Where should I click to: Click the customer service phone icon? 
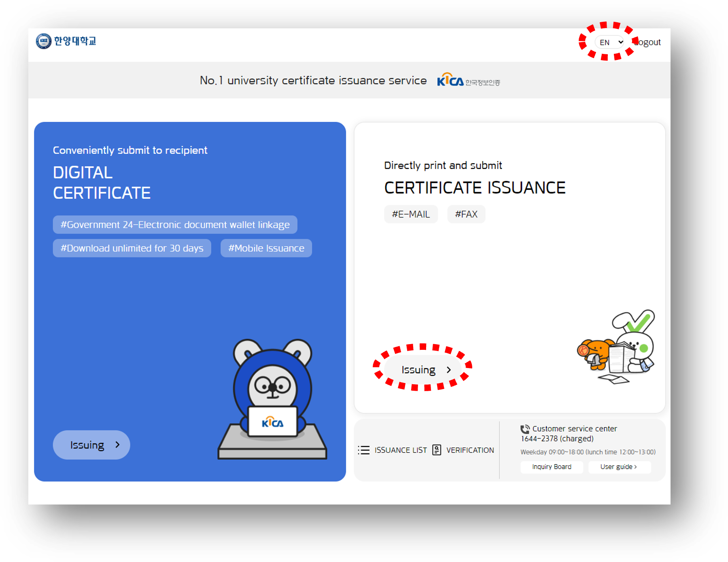(525, 429)
